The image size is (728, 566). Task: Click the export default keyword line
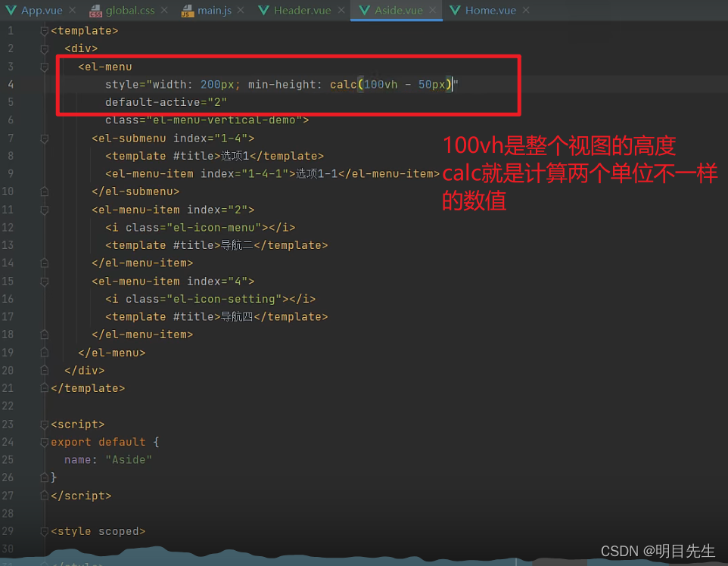(x=105, y=442)
